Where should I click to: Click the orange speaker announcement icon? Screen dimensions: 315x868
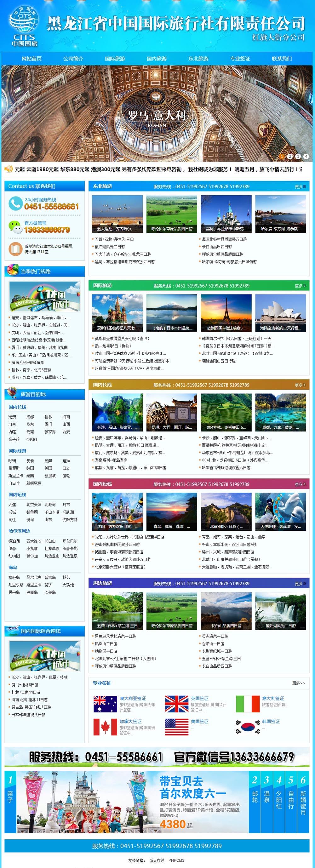pyautogui.click(x=9, y=169)
